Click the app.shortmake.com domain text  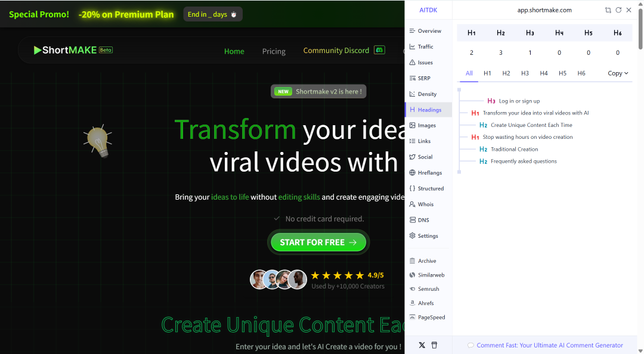click(544, 10)
